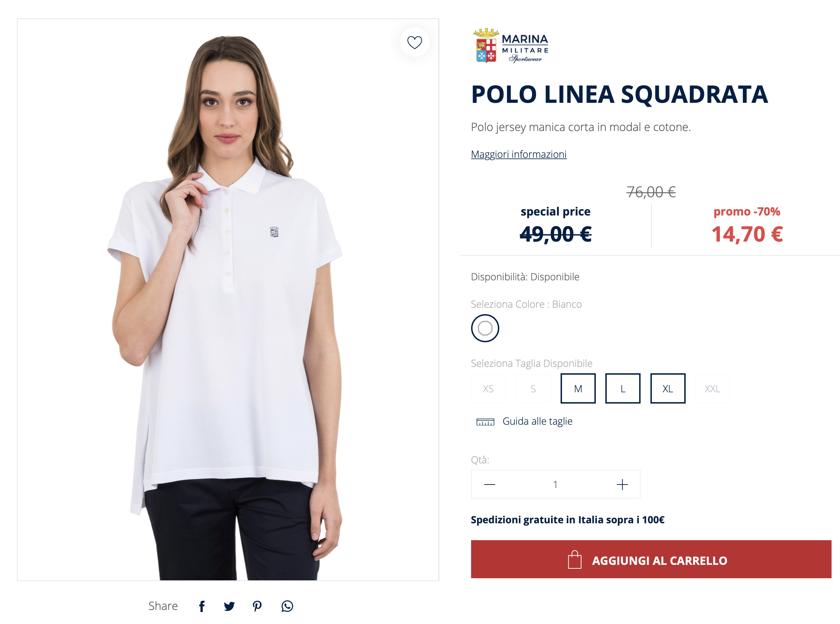Click the Marina Militare Sportswear logo
Screen dimensions: 840x624
click(511, 46)
